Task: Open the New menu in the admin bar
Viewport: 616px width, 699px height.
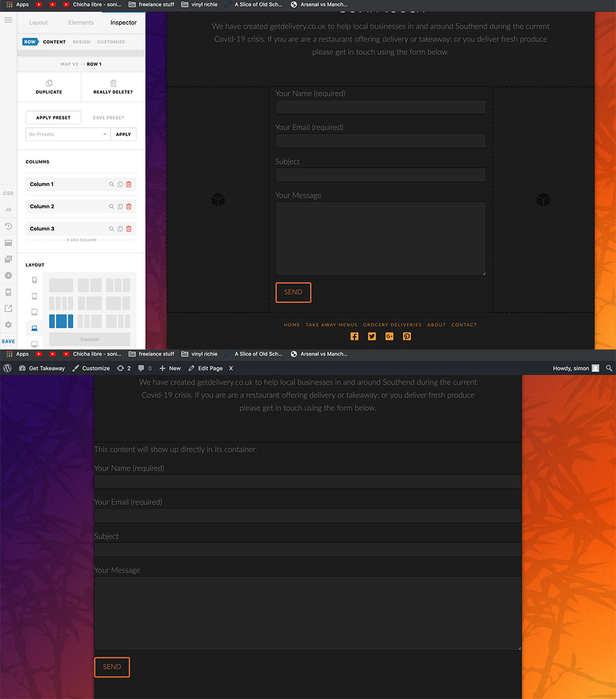Action: [170, 368]
